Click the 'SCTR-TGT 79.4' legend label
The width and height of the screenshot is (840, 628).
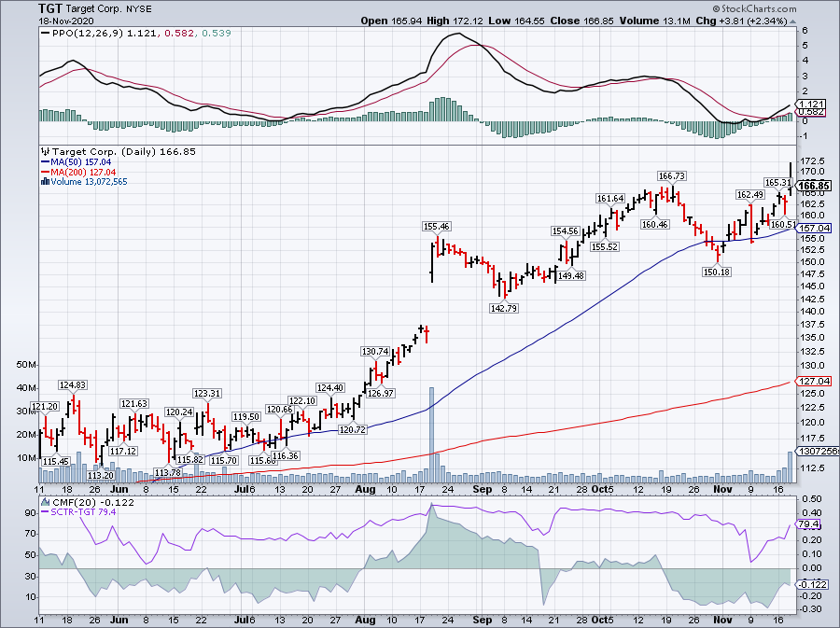(x=83, y=512)
